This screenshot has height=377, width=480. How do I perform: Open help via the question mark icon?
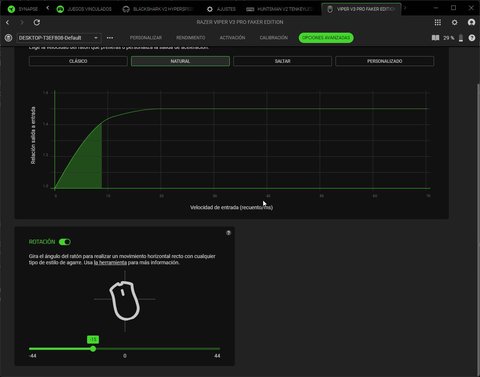[x=472, y=38]
